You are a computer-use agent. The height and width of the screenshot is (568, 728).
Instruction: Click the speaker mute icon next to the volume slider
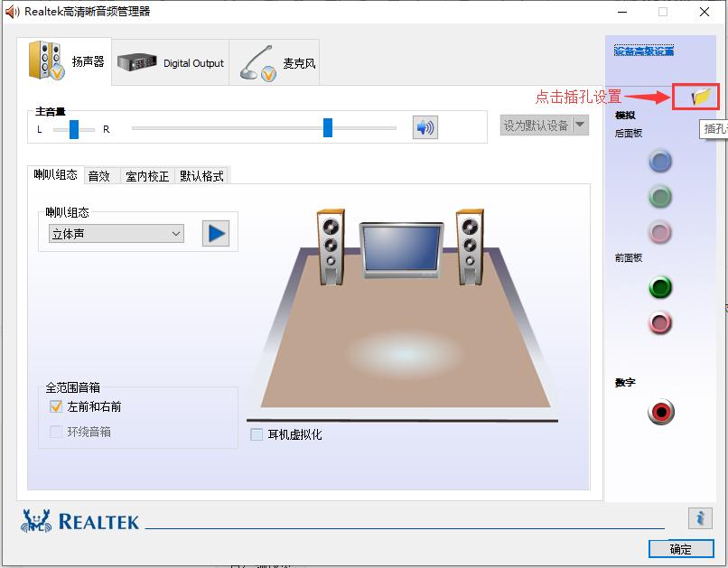point(425,127)
